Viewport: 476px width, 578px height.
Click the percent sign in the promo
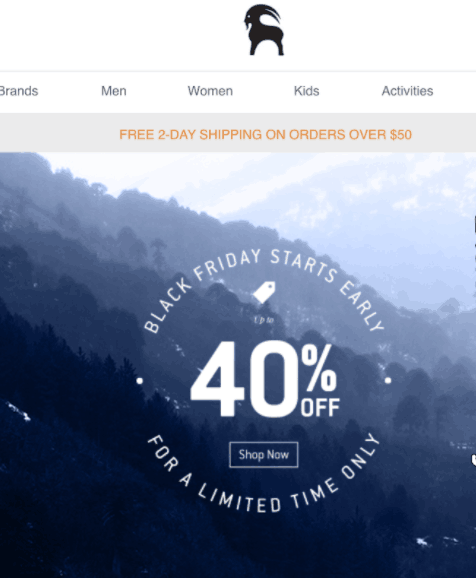(319, 368)
